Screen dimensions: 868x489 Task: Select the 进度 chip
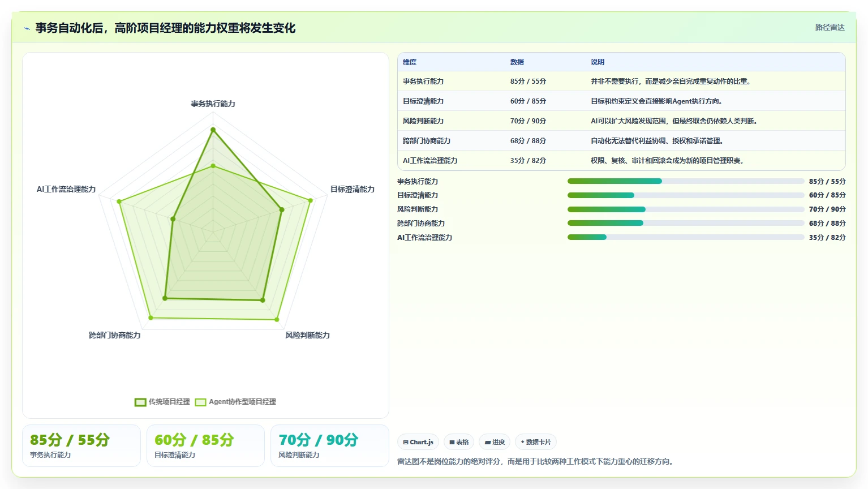click(495, 442)
